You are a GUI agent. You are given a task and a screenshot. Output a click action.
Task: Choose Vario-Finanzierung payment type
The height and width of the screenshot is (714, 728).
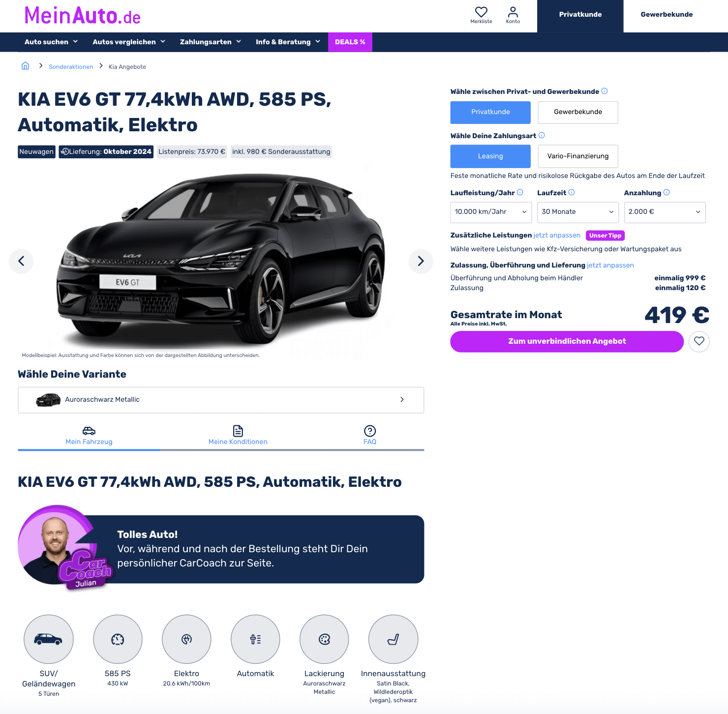coord(578,156)
